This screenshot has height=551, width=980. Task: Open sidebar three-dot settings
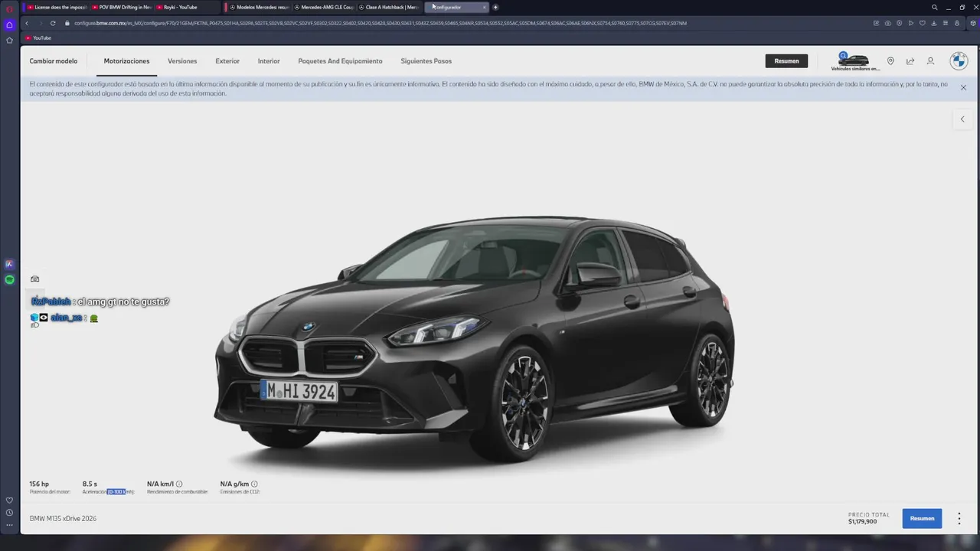(x=9, y=525)
